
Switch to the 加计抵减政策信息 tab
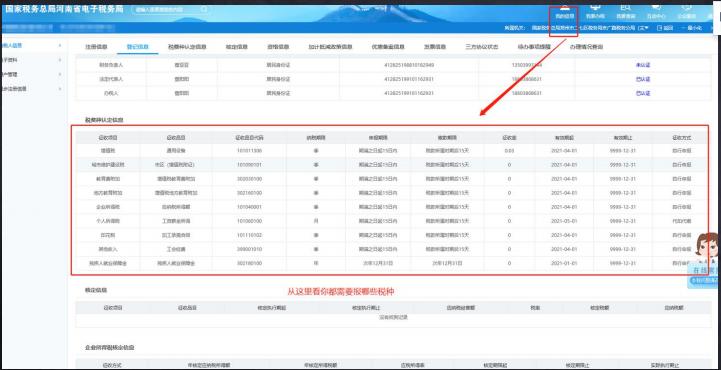(330, 47)
